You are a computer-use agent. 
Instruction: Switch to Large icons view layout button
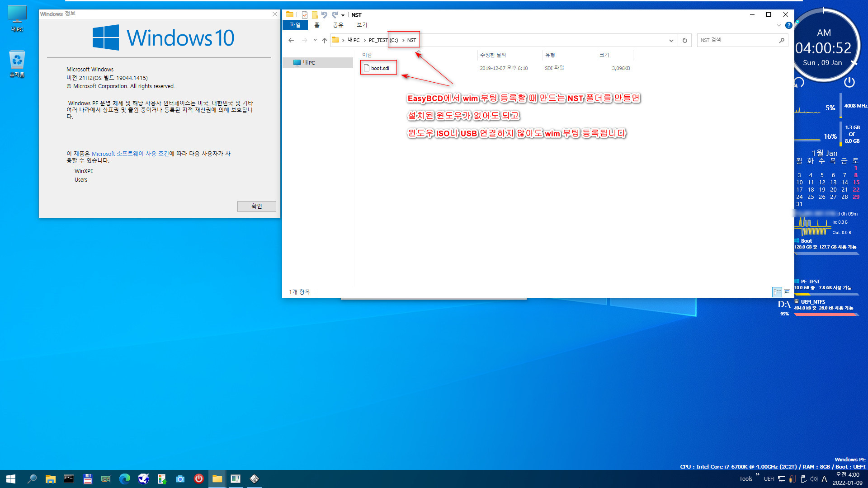pyautogui.click(x=787, y=292)
